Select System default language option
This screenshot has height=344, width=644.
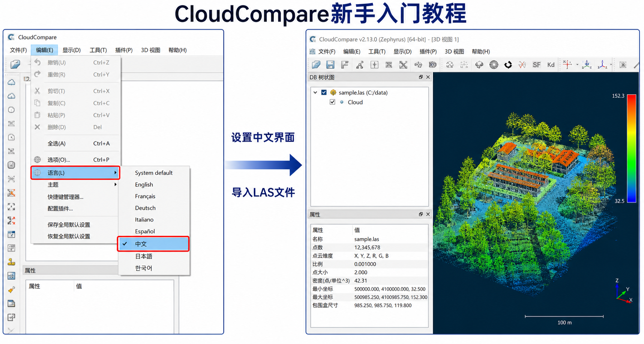[x=154, y=173]
